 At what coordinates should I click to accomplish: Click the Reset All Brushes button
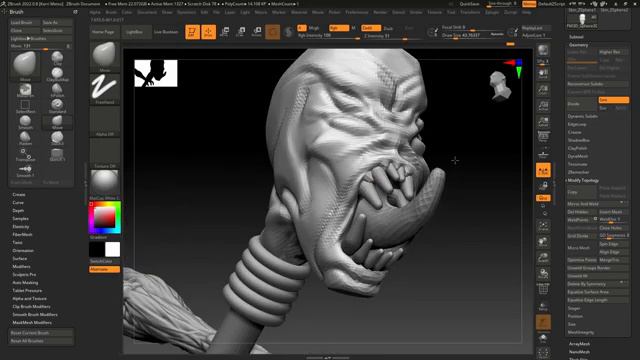(41, 341)
